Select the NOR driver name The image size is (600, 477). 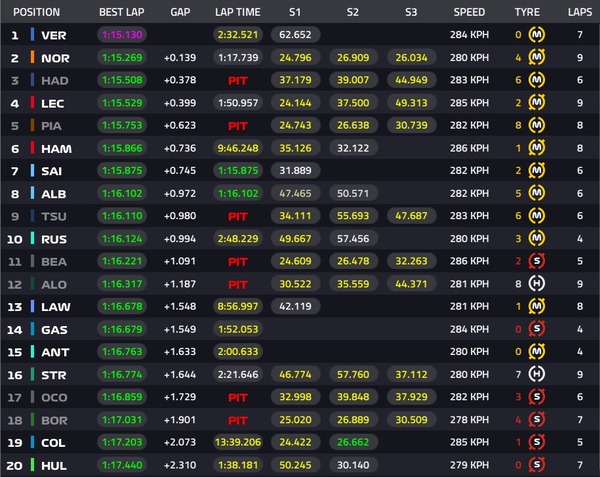tap(56, 58)
